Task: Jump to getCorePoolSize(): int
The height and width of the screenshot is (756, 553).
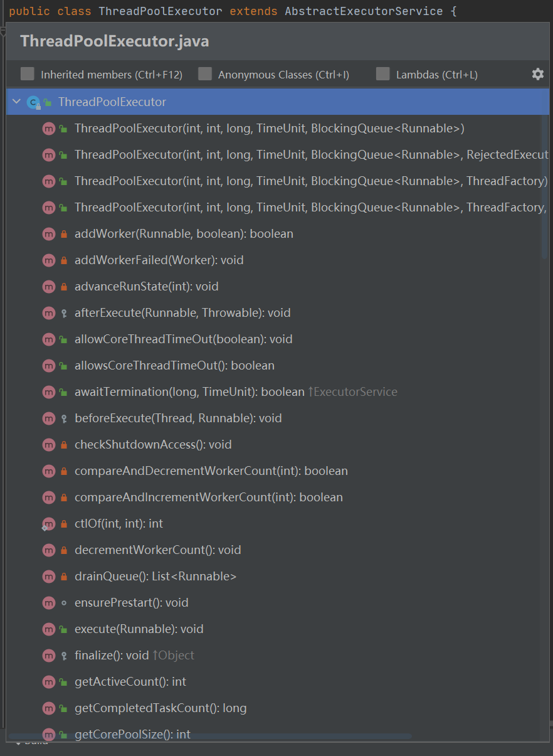Action: tap(132, 734)
